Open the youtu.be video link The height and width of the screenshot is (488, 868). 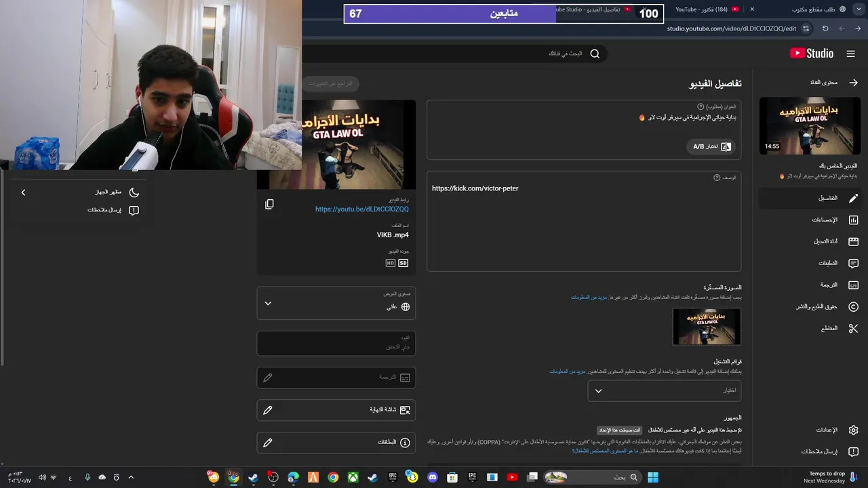(x=362, y=209)
